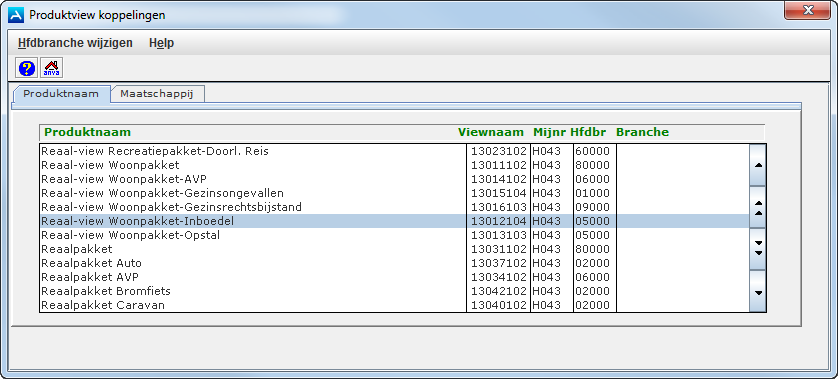The height and width of the screenshot is (379, 838).
Task: Click viewnaam value 13012104
Action: [499, 221]
